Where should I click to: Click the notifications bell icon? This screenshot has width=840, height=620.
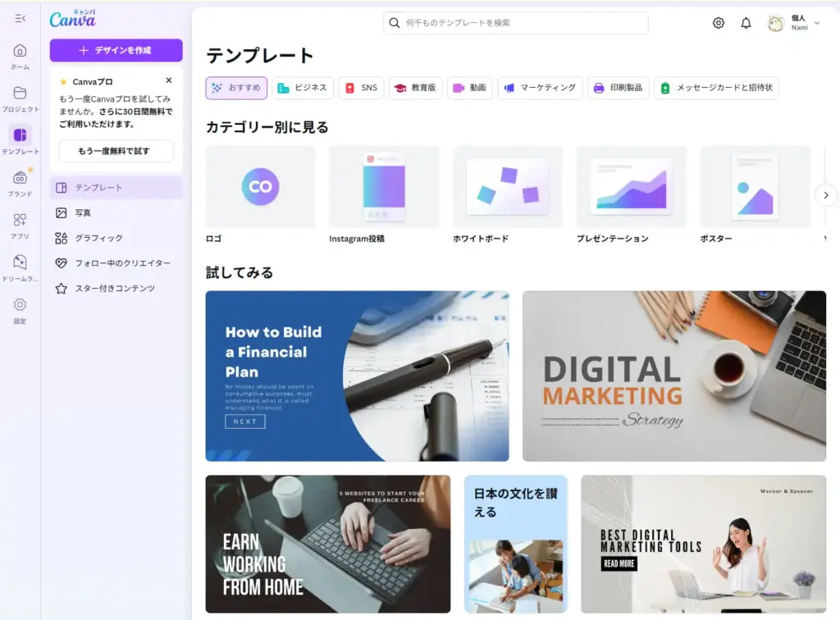(x=746, y=23)
